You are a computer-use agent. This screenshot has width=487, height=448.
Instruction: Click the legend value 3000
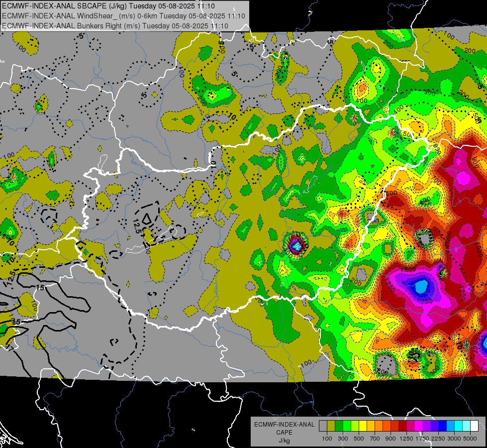click(x=454, y=439)
